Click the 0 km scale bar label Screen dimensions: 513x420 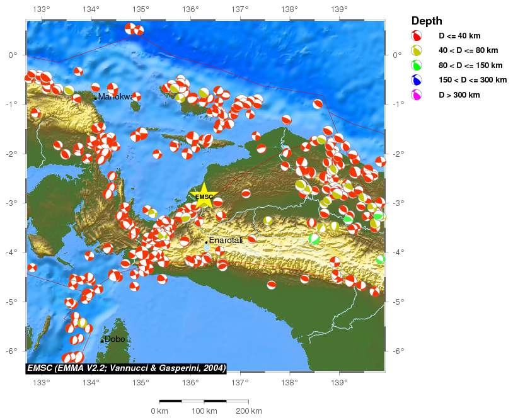click(x=159, y=411)
